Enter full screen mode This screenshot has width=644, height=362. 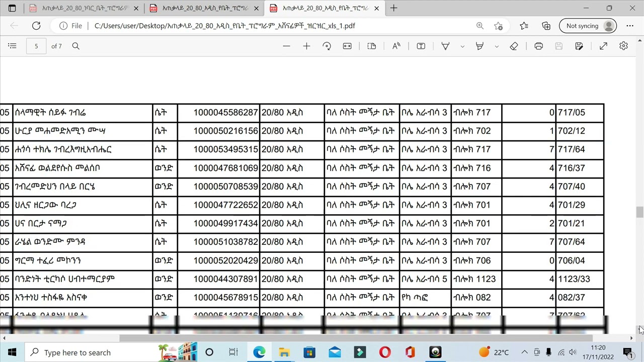[603, 46]
